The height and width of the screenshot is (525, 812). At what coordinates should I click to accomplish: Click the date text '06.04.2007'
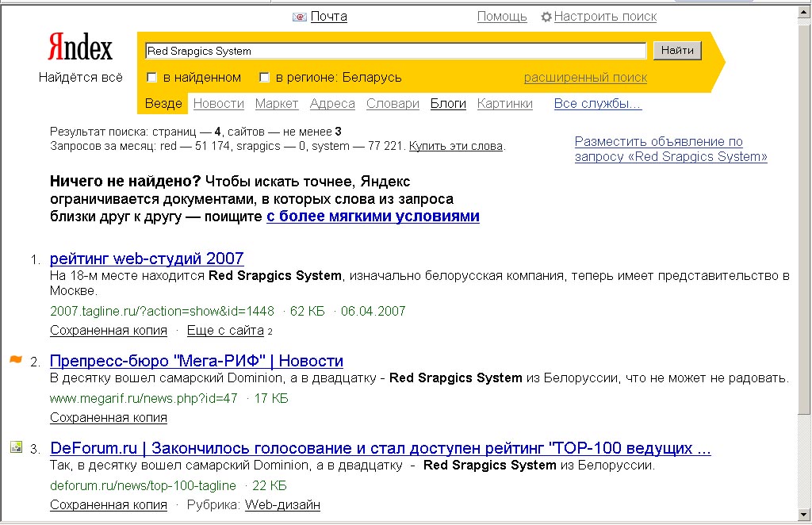[x=373, y=311]
